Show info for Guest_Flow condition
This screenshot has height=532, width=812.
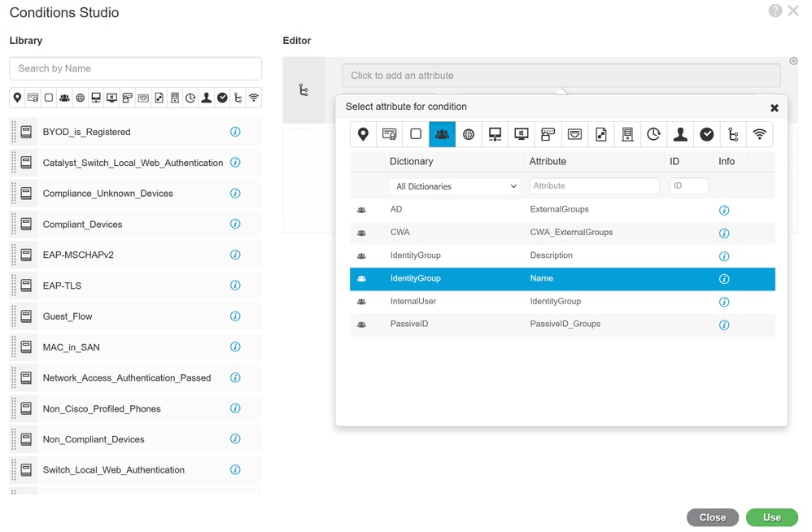click(235, 316)
